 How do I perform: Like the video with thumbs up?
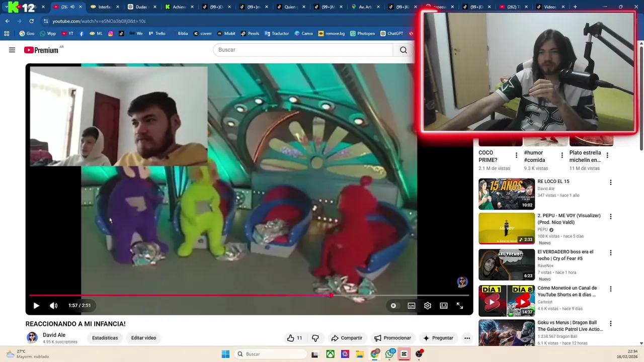295,338
